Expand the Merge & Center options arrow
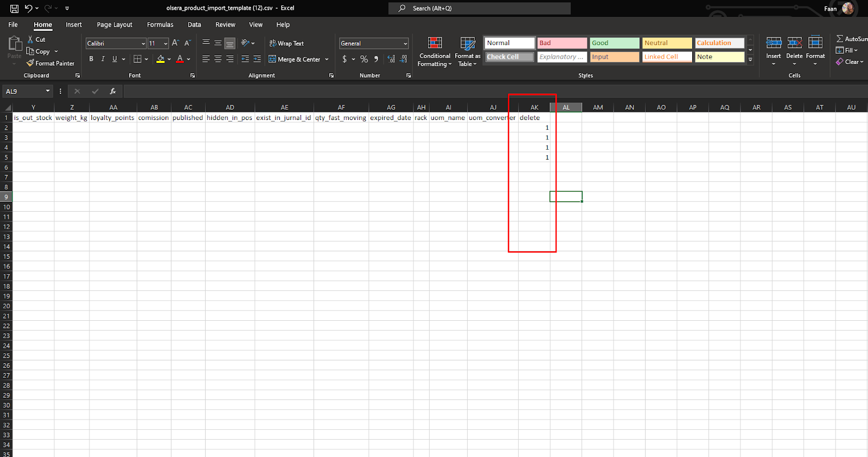Screen dimensions: 868x457 [x=327, y=60]
